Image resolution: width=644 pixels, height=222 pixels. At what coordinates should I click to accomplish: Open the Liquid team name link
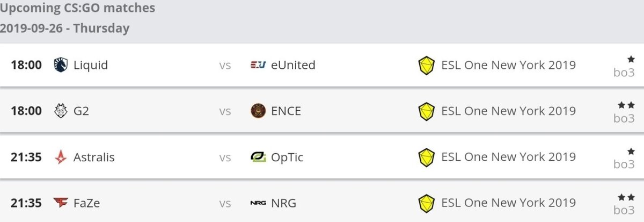[91, 65]
